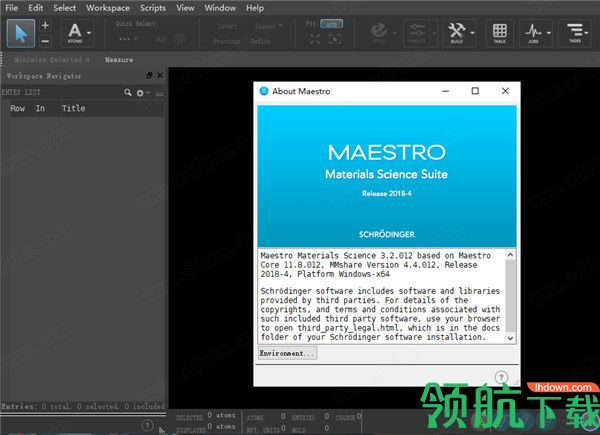Image resolution: width=600 pixels, height=435 pixels.
Task: Close the Workspace Navigator panel
Action: click(160, 75)
